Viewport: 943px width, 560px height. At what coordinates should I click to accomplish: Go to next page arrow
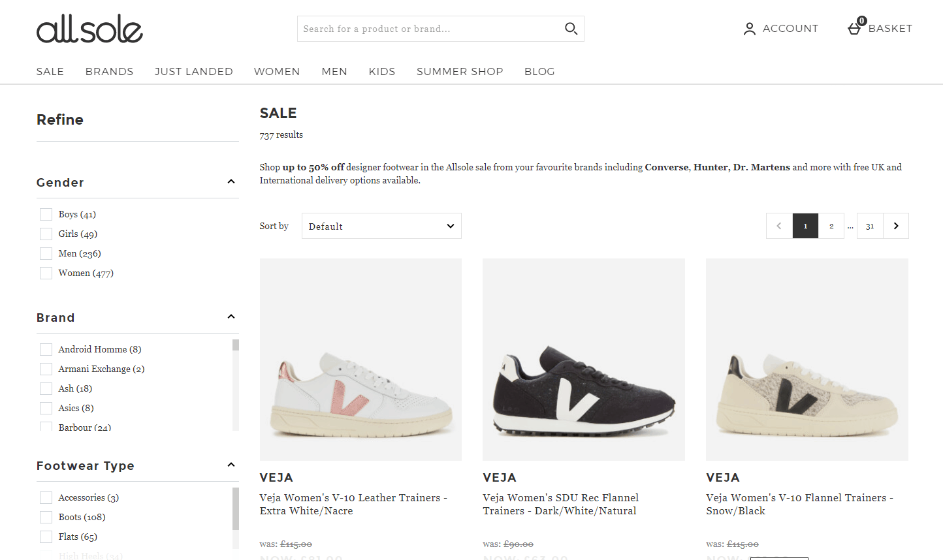click(896, 226)
